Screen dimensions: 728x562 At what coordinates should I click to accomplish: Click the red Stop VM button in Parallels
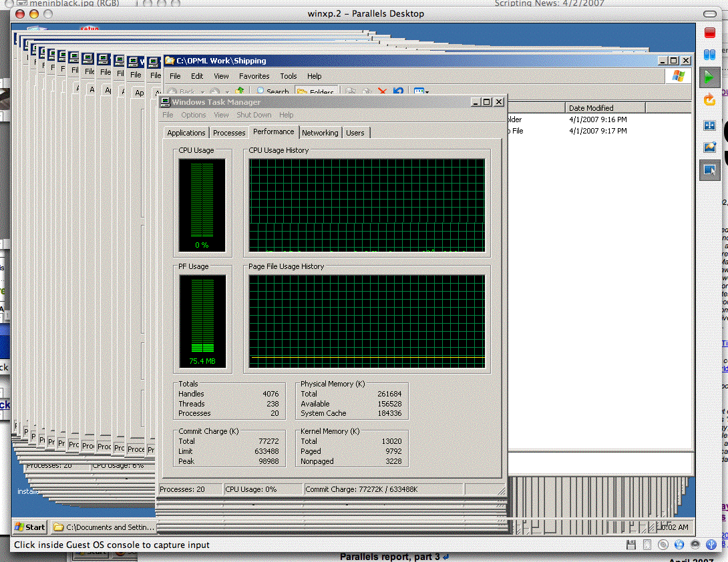709,32
